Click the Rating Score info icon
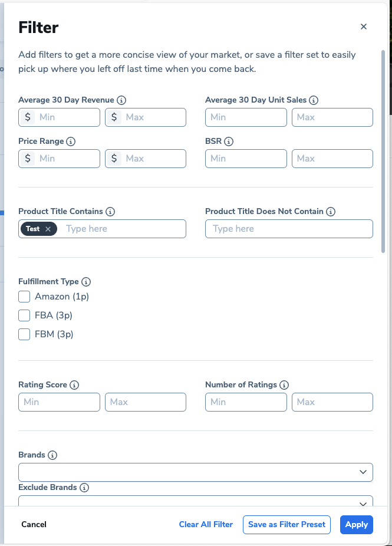 click(74, 385)
